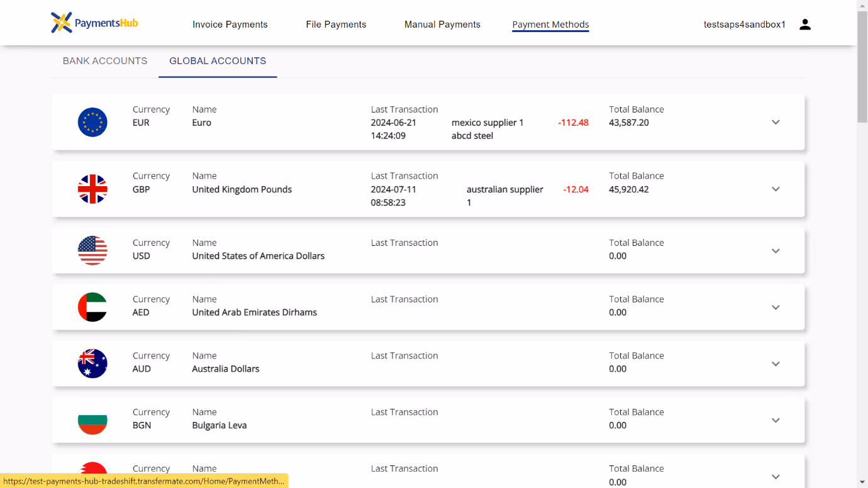The height and width of the screenshot is (488, 868).
Task: Go to File Payments
Action: pyautogui.click(x=336, y=25)
